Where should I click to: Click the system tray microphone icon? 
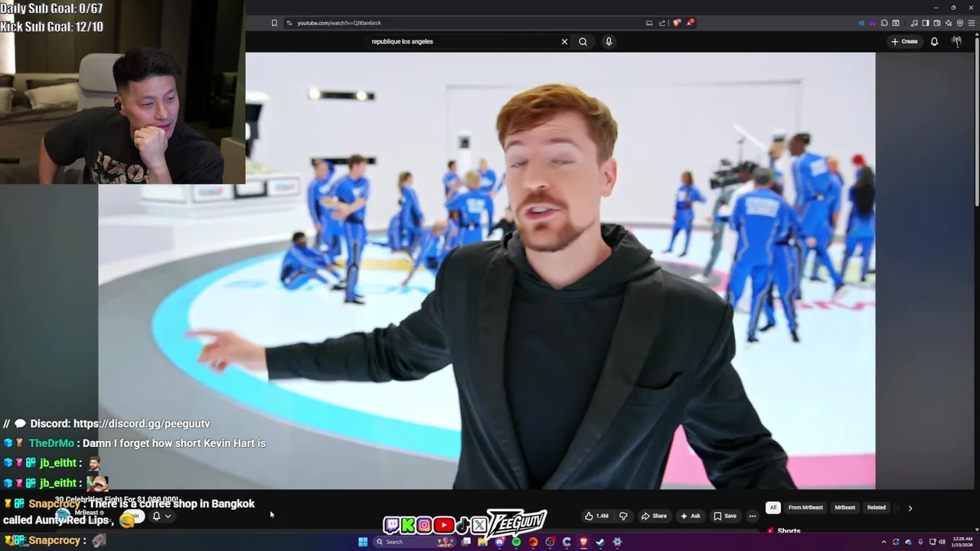[920, 542]
